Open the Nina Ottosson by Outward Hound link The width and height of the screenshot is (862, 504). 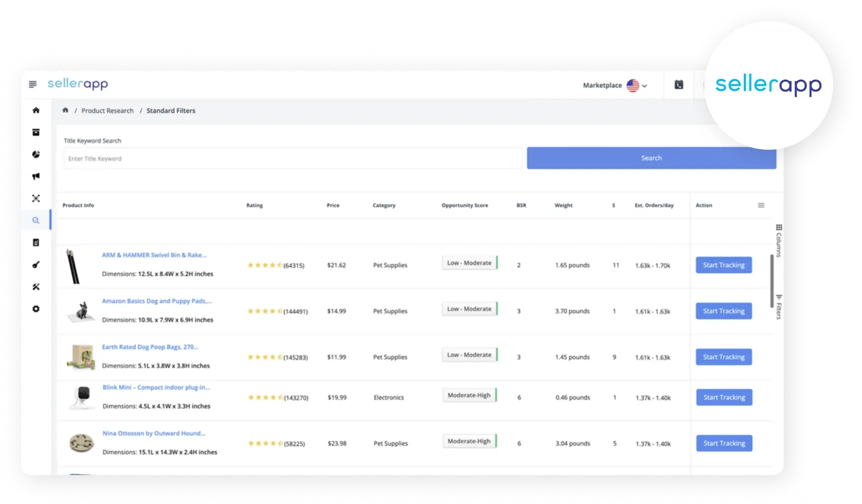click(154, 433)
